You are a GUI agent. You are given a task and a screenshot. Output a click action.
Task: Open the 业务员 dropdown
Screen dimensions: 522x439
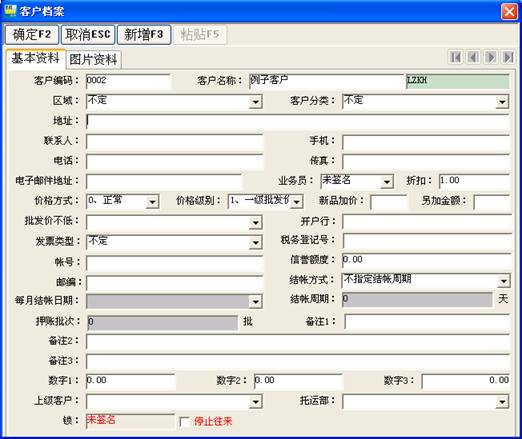coord(387,182)
